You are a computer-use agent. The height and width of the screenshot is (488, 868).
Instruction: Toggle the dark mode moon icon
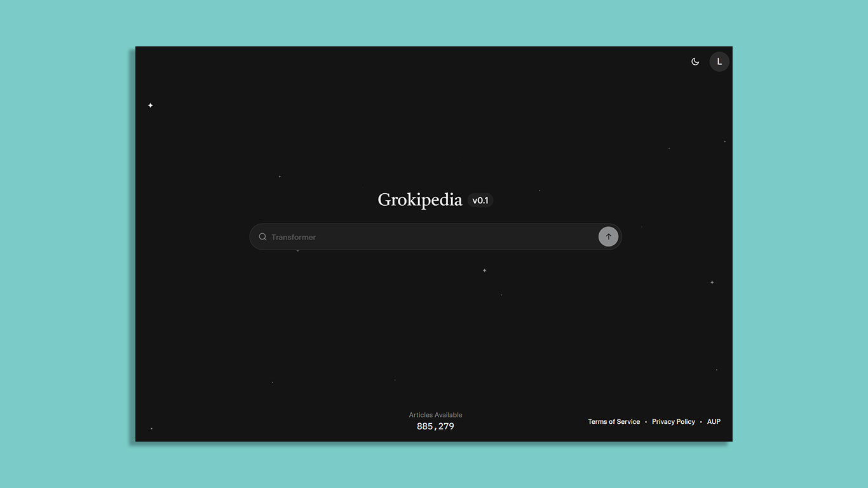(695, 62)
